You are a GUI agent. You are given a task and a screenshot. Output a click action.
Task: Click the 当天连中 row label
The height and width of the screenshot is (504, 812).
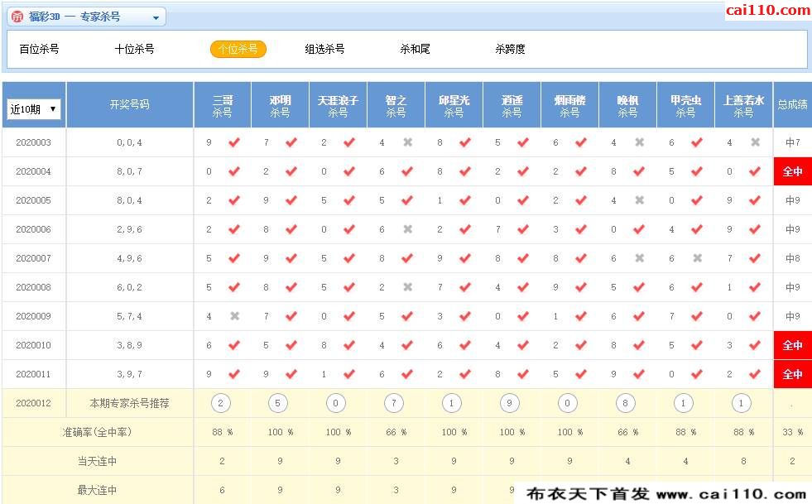point(97,462)
